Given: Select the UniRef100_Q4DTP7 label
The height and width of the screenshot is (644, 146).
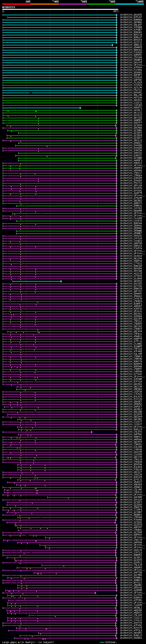Looking at the screenshot, I should pos(131,123).
